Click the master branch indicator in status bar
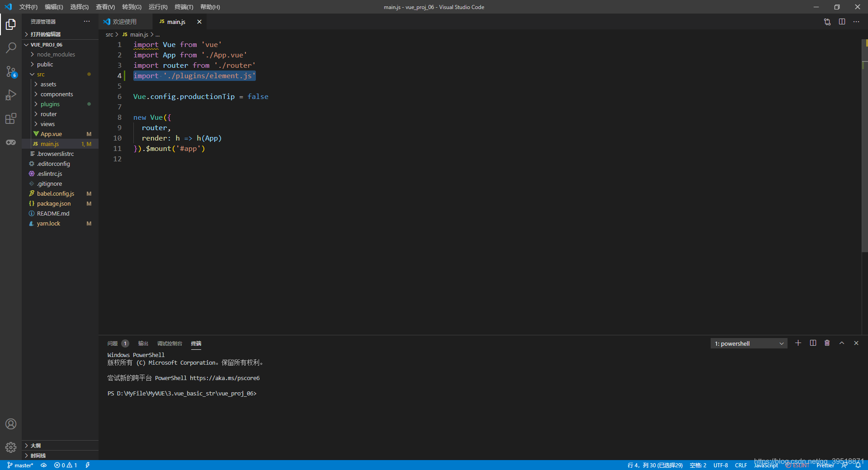The height and width of the screenshot is (470, 868). [x=20, y=465]
